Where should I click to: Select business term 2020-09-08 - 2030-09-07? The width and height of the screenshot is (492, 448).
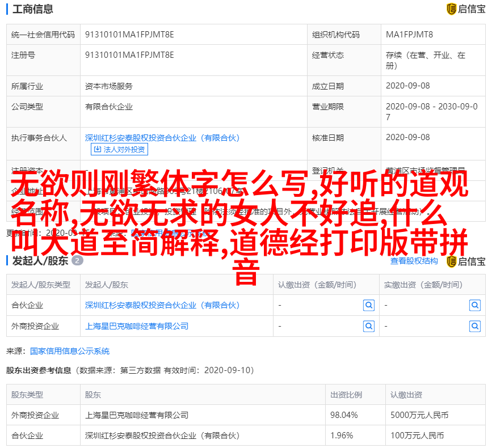tap(432, 112)
